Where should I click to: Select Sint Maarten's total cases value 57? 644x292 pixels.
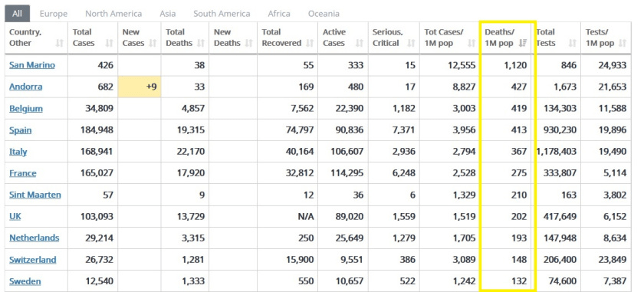(x=107, y=195)
